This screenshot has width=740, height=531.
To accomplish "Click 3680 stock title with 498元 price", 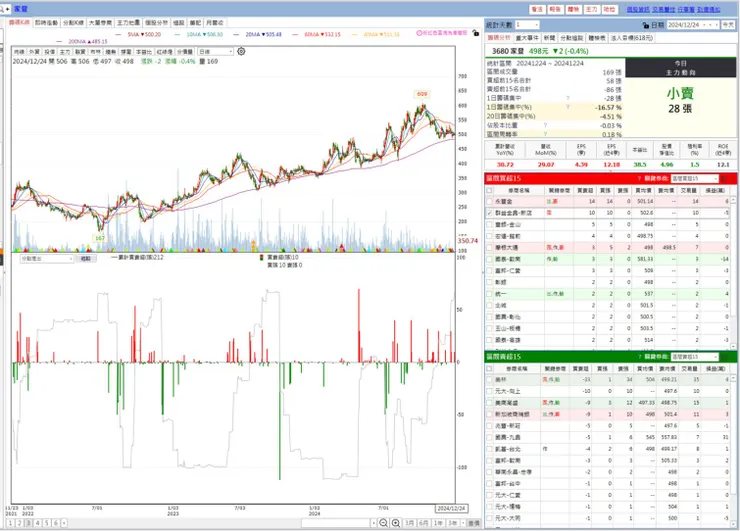I will pos(540,51).
